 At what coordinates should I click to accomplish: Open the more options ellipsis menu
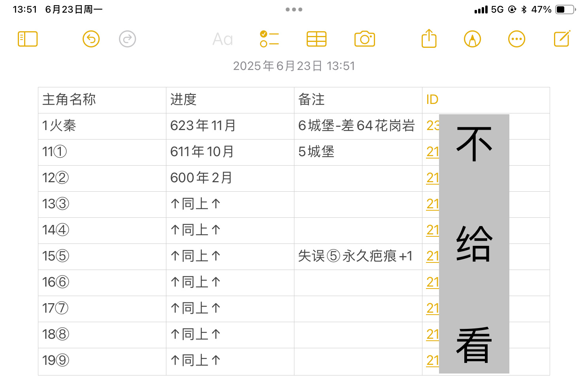(x=516, y=39)
